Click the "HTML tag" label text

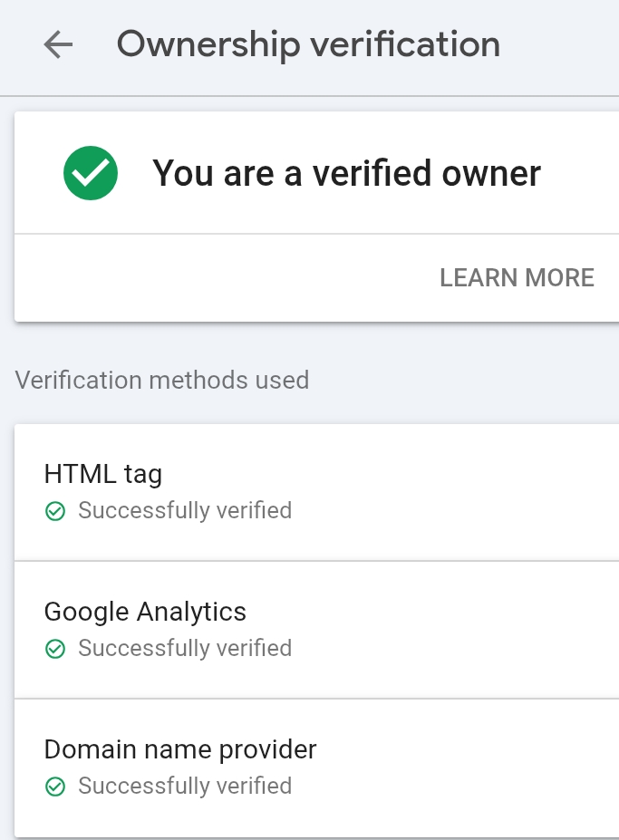tap(103, 473)
